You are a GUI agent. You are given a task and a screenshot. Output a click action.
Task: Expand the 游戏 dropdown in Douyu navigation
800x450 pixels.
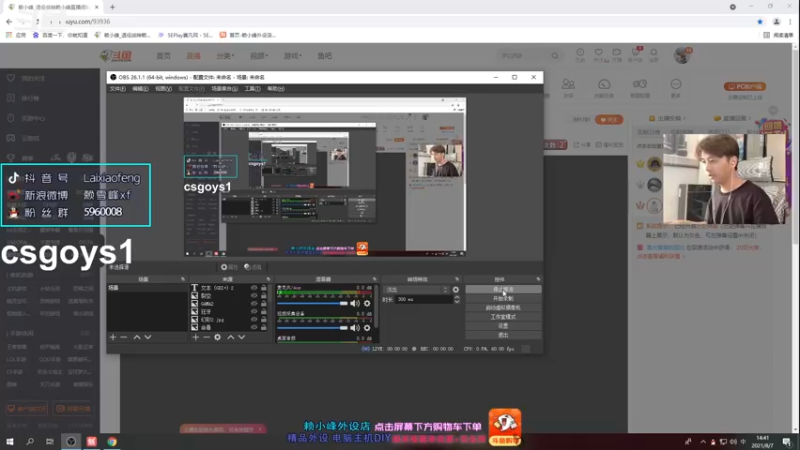point(292,56)
